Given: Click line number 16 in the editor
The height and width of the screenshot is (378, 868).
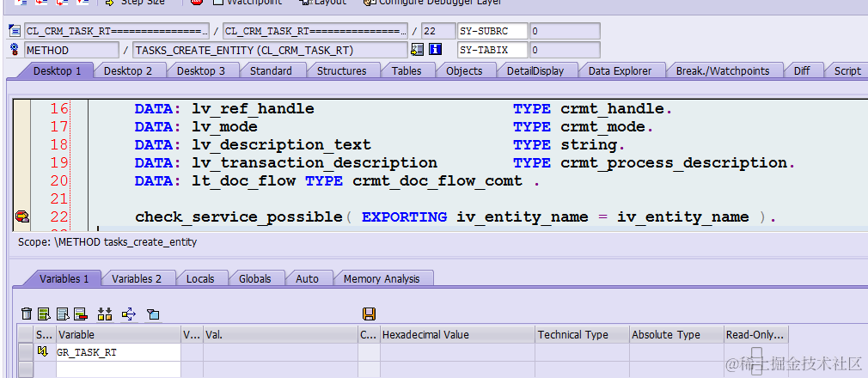Looking at the screenshot, I should tap(58, 109).
